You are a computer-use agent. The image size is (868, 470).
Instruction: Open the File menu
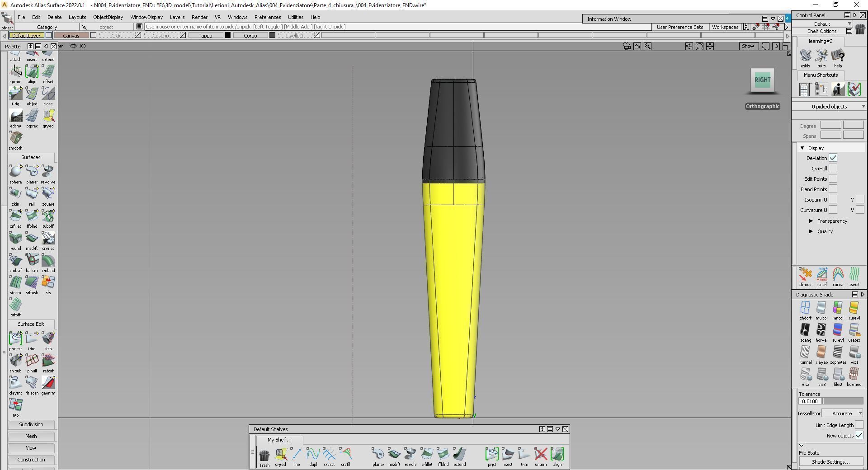pyautogui.click(x=21, y=17)
